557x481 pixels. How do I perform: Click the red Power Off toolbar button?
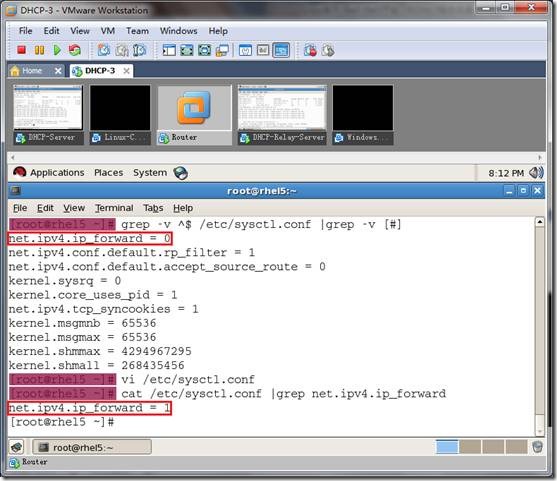coord(21,50)
